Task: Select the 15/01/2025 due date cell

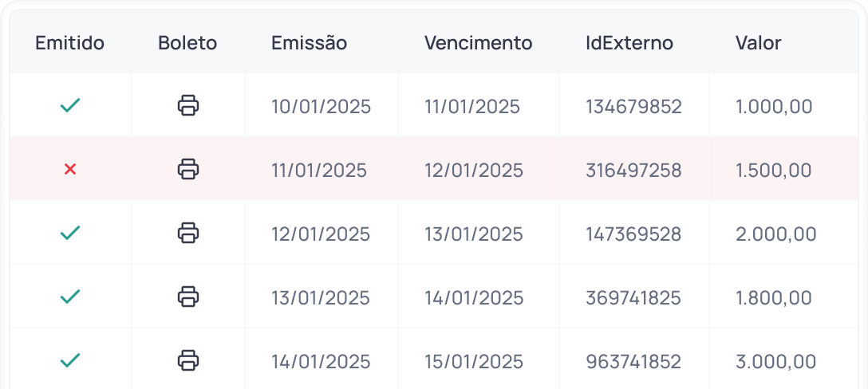Action: (x=474, y=362)
